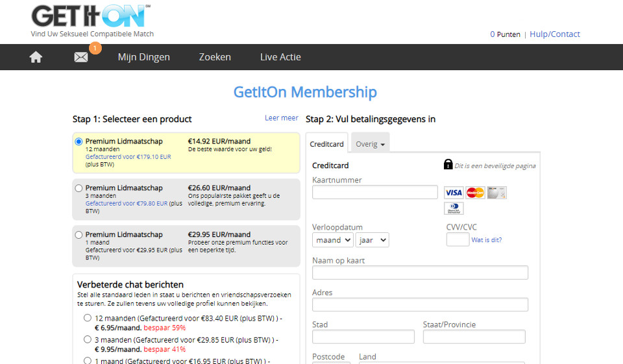Select 12 months Verbeterde chat berichten option
The image size is (623, 364).
[88, 318]
